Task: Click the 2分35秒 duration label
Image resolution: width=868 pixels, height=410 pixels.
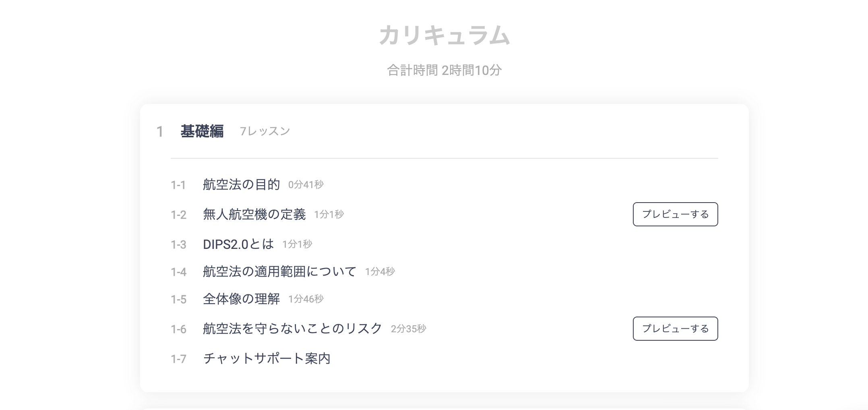Action: pos(408,329)
